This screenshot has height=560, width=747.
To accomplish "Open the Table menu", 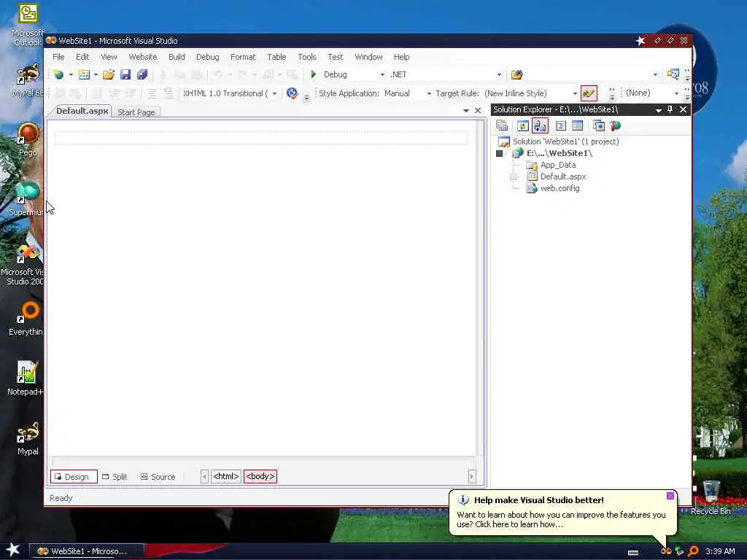I will [276, 57].
